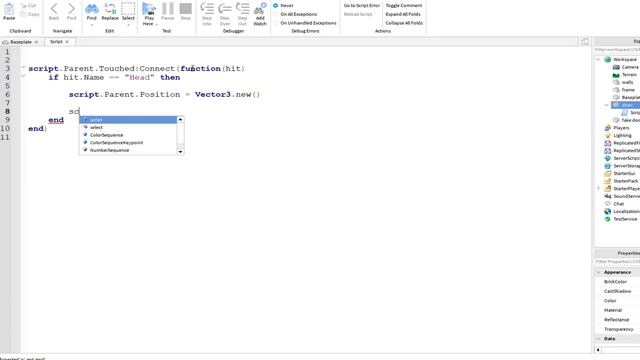Click Collapse All Folds
The image size is (640, 360).
pos(404,23)
